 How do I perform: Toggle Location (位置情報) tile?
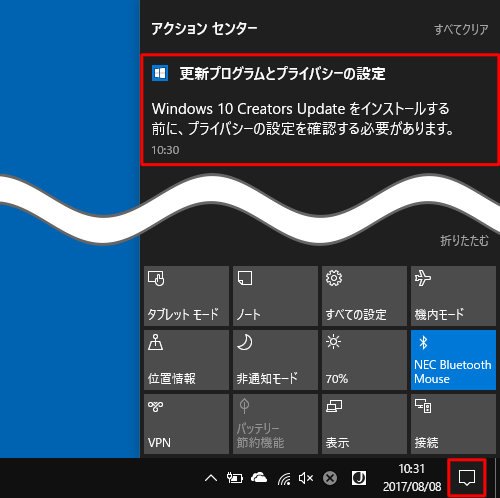[x=186, y=360]
